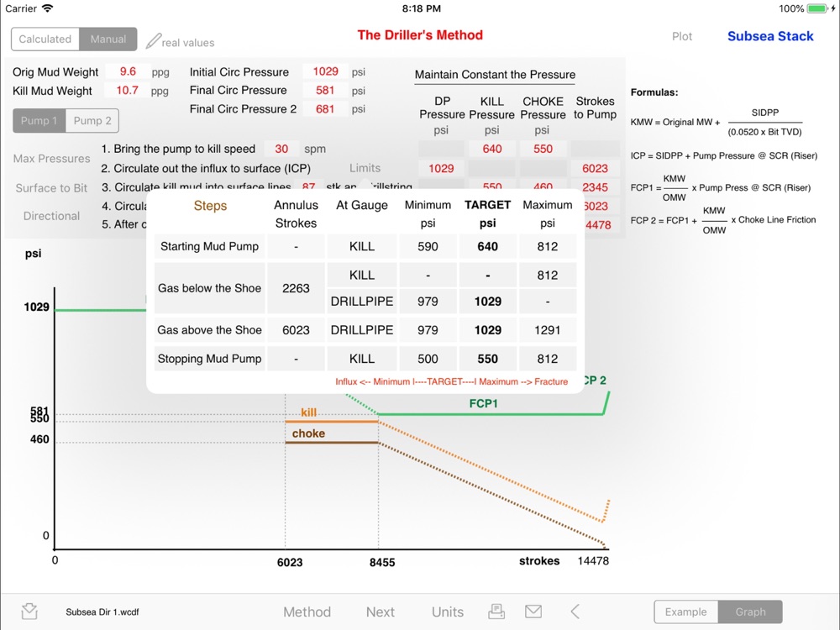This screenshot has width=840, height=630.
Task: Tap Next in the bottom bar
Action: pyautogui.click(x=381, y=612)
